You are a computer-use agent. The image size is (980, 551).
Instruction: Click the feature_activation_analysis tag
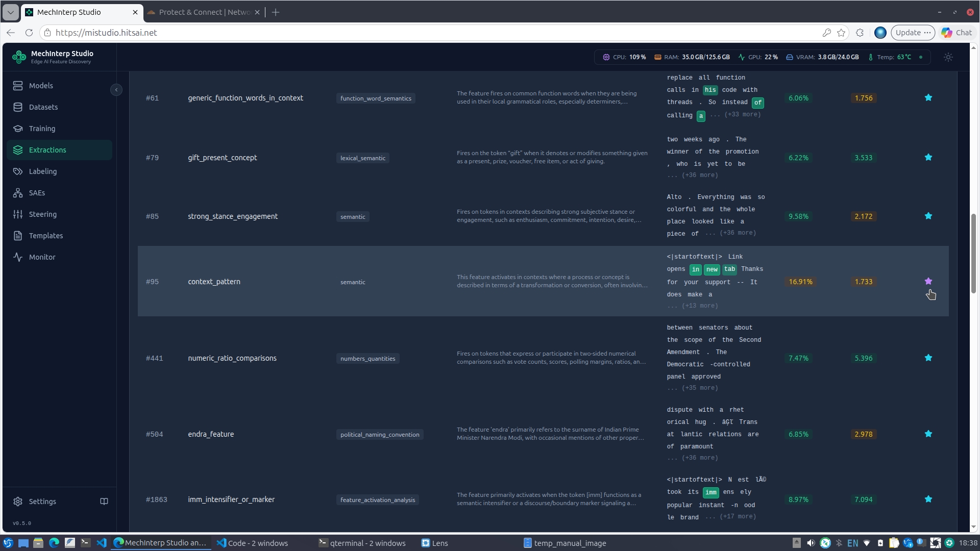tap(378, 500)
